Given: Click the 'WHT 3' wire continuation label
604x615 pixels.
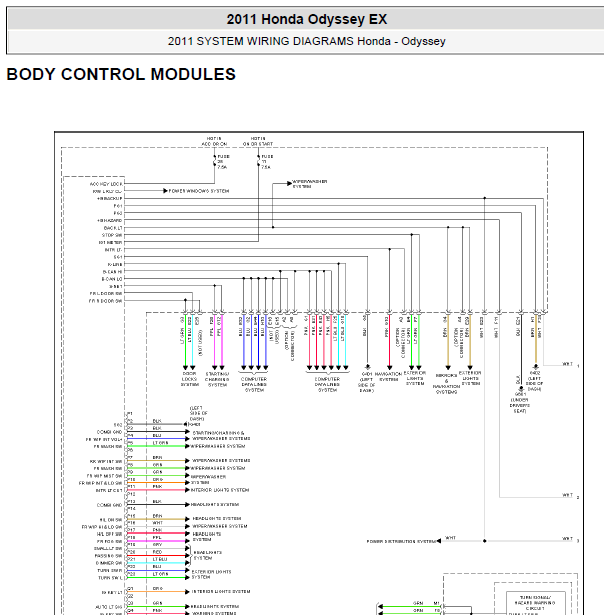Looking at the screenshot, I should [x=571, y=539].
